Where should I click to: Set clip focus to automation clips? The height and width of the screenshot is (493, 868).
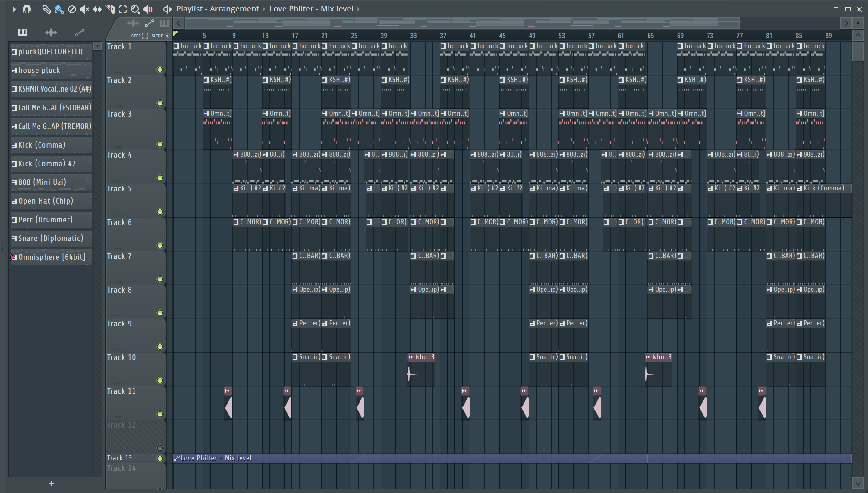pos(149,24)
